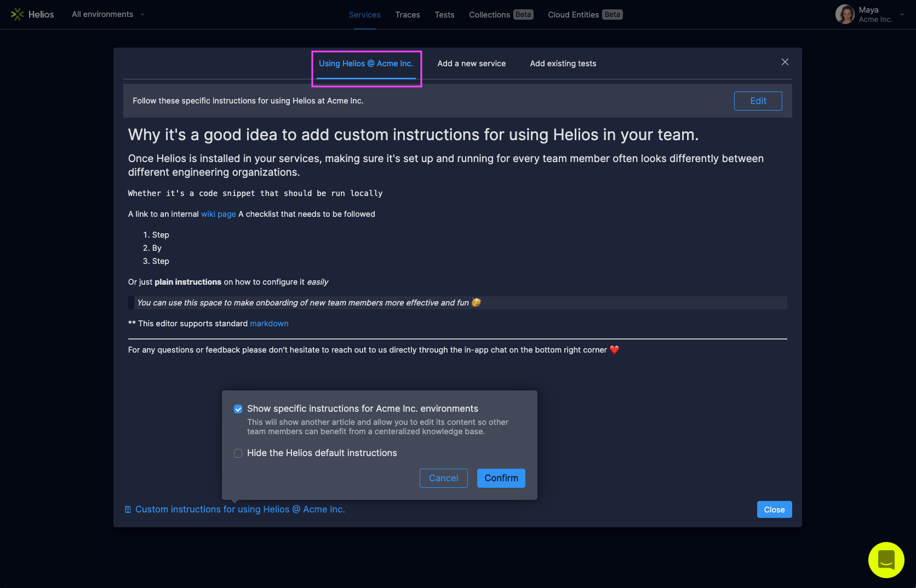Uncheck Show specific instructions for Acme Inc.

(x=238, y=409)
